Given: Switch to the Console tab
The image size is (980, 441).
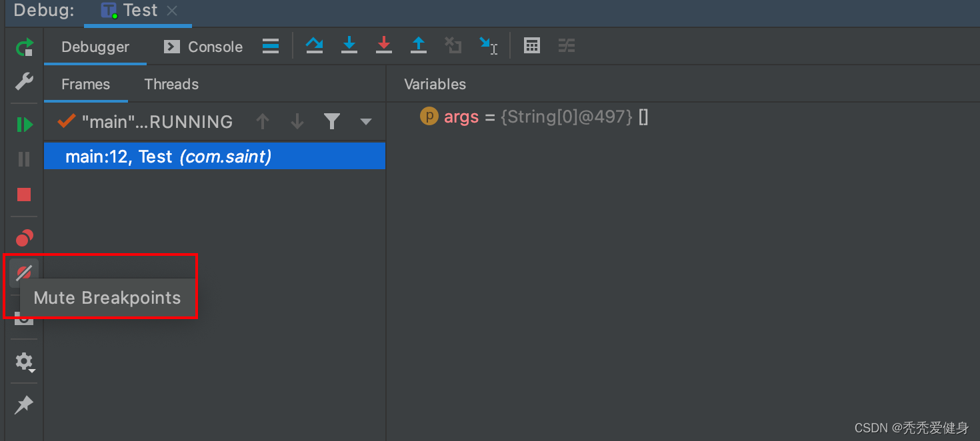Looking at the screenshot, I should [x=203, y=47].
